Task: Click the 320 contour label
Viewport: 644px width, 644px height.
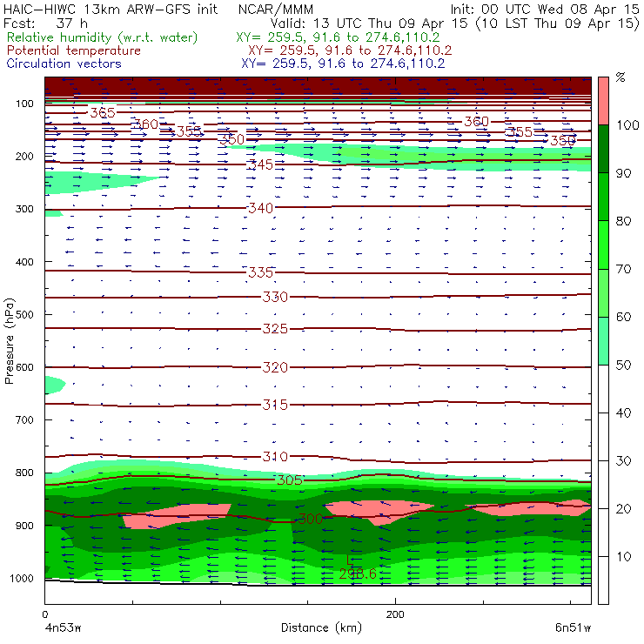Action: pos(275,367)
